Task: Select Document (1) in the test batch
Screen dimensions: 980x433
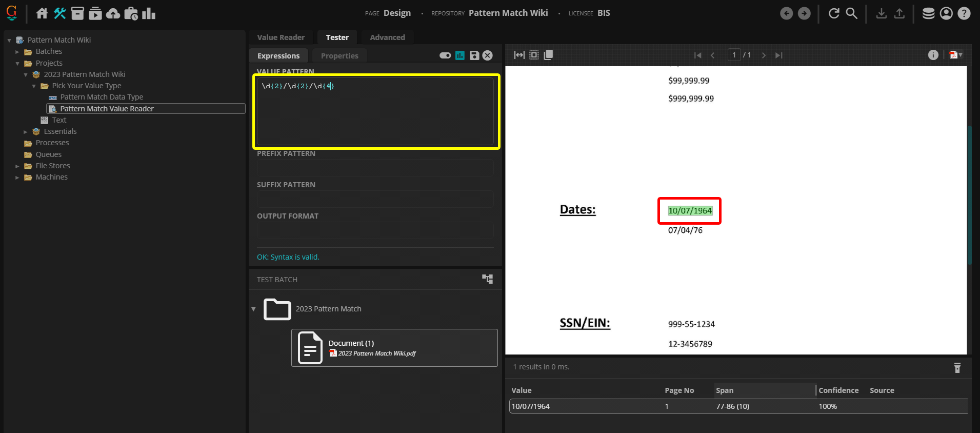Action: point(394,348)
